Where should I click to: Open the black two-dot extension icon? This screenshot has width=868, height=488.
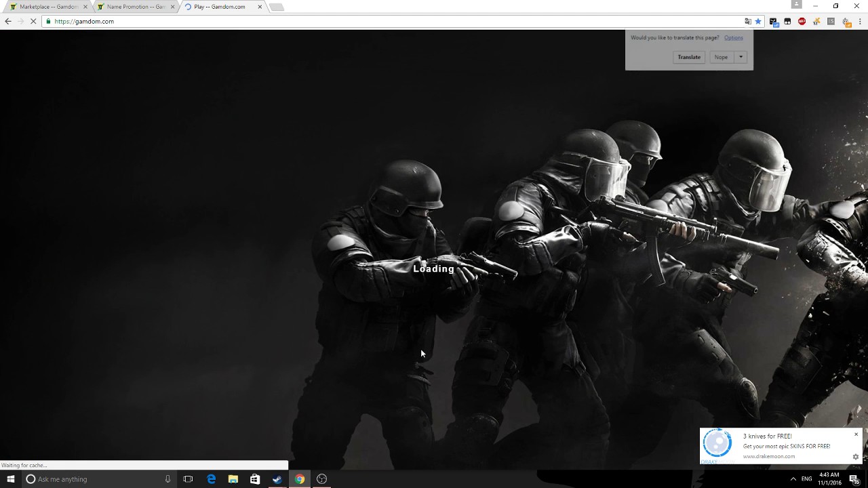(787, 22)
